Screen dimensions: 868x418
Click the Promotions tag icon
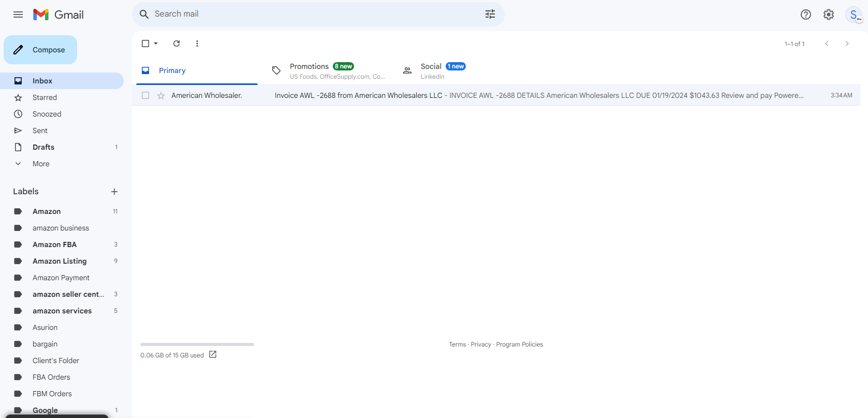click(276, 70)
